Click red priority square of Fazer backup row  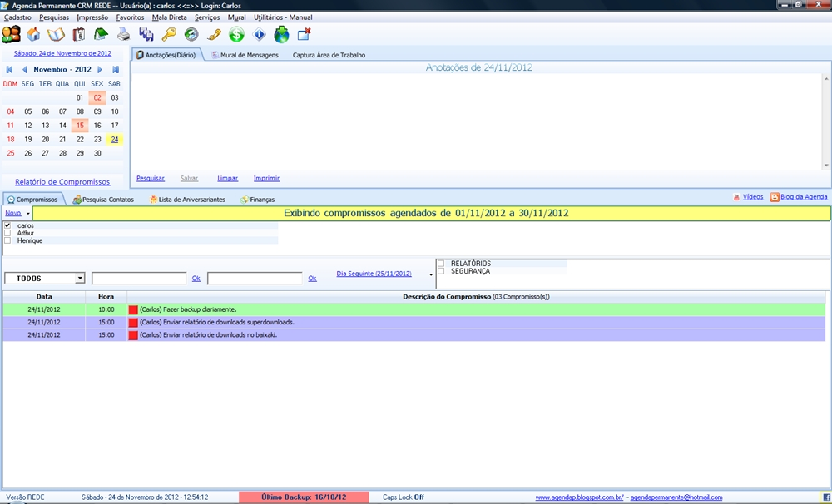click(133, 310)
